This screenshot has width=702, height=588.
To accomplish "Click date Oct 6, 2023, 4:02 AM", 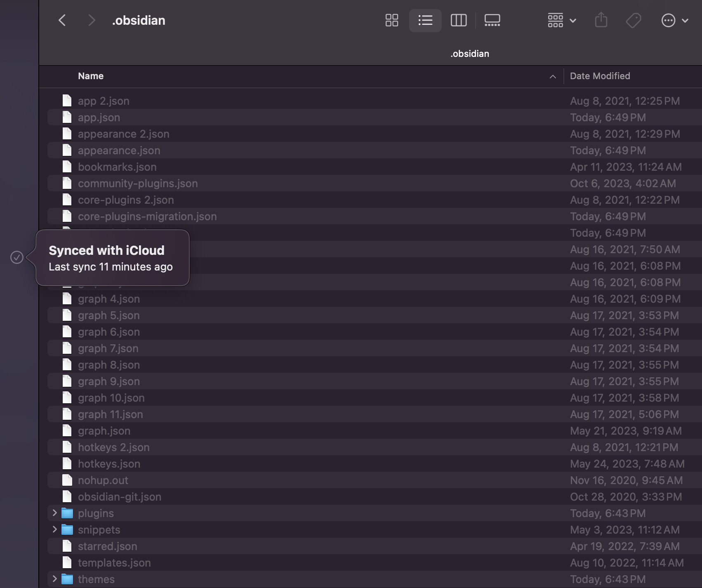I will click(x=623, y=183).
